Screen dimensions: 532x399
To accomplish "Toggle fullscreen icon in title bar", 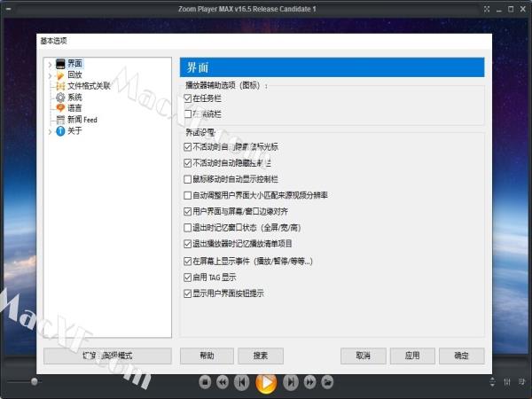I will [487, 9].
